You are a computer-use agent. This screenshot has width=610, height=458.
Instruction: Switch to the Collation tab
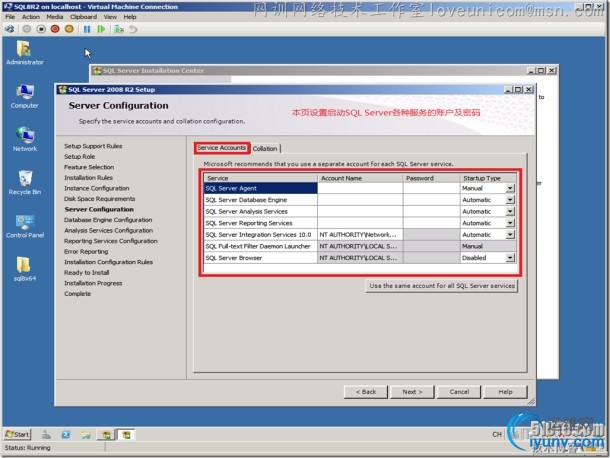coord(265,149)
